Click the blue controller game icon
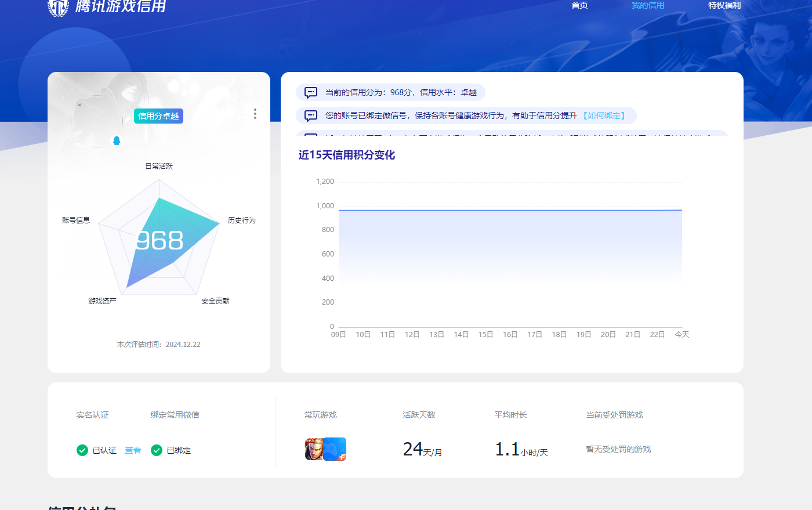This screenshot has height=510, width=812. [335, 449]
